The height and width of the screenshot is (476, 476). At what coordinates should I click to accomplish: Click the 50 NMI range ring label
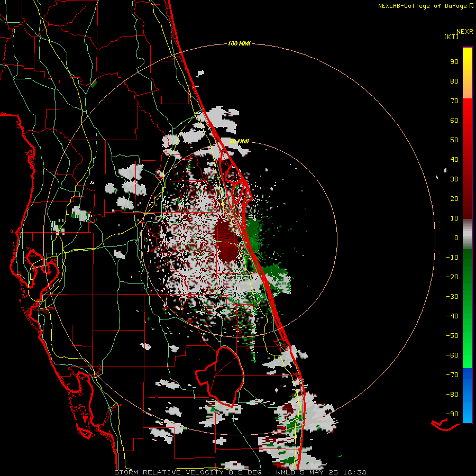(239, 141)
